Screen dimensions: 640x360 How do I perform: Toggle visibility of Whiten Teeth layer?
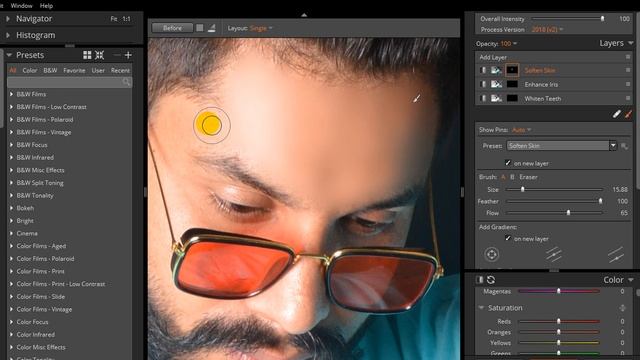pos(484,98)
